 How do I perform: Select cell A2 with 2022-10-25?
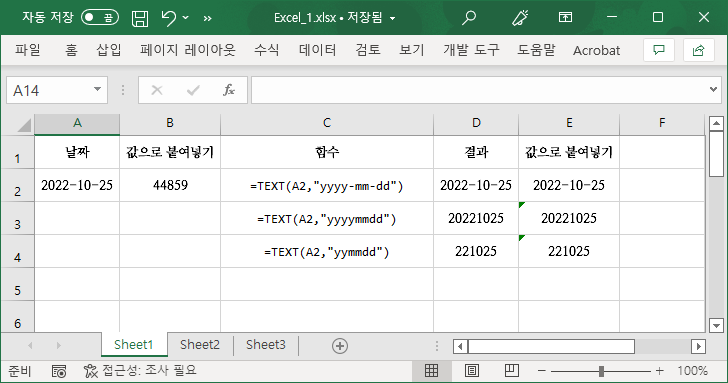[77, 185]
